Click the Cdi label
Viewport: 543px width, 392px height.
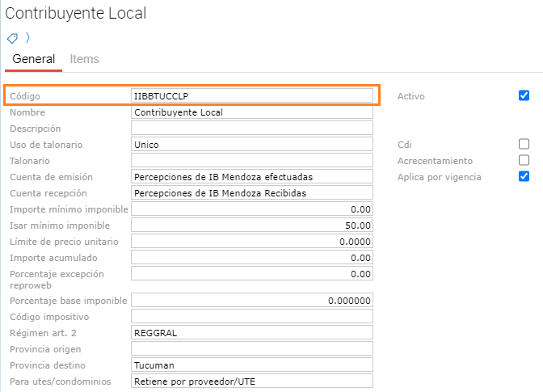click(x=405, y=145)
